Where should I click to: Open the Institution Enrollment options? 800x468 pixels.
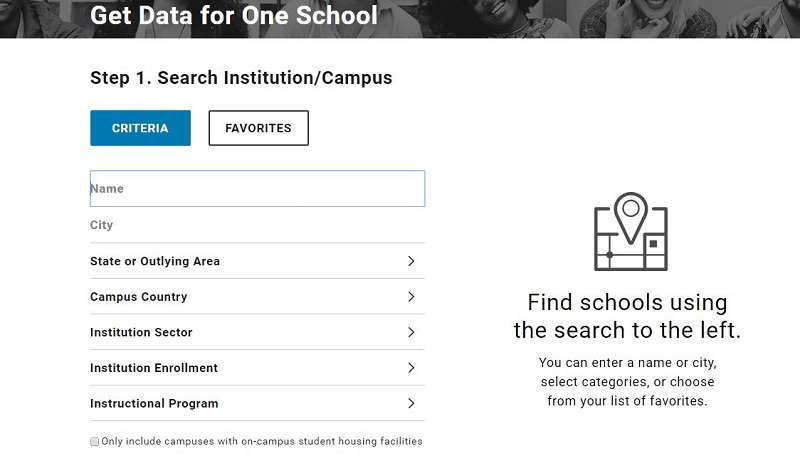coord(154,368)
